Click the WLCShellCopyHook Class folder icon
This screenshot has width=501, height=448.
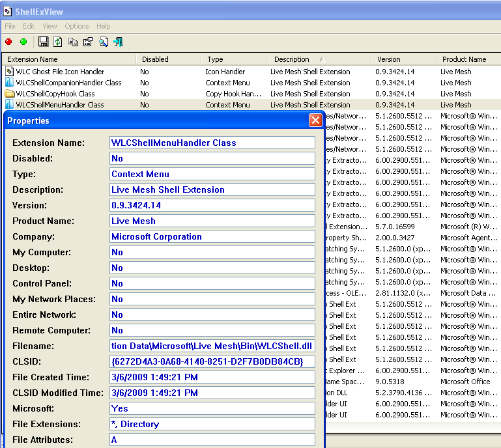(10, 94)
